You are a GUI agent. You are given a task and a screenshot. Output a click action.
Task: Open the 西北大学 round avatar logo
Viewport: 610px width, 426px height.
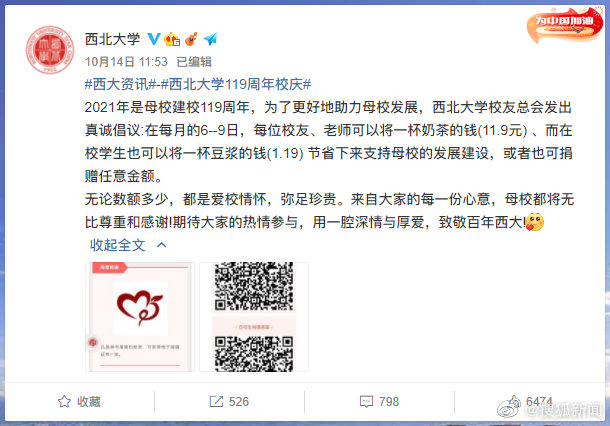click(x=50, y=50)
